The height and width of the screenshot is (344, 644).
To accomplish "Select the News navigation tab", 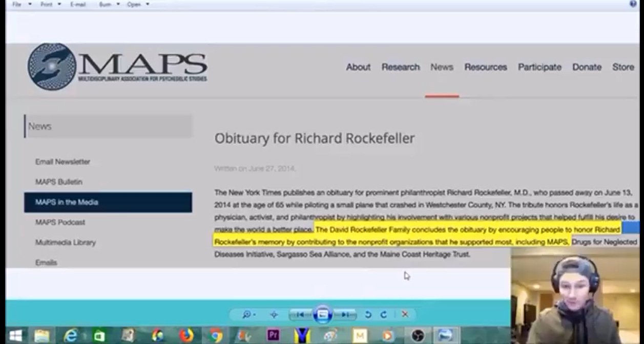I will coord(442,67).
